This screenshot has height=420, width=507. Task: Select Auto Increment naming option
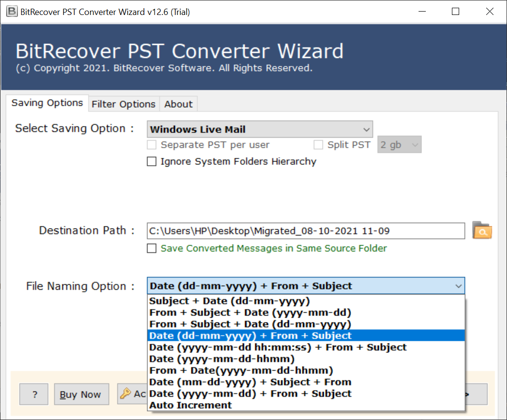point(306,405)
